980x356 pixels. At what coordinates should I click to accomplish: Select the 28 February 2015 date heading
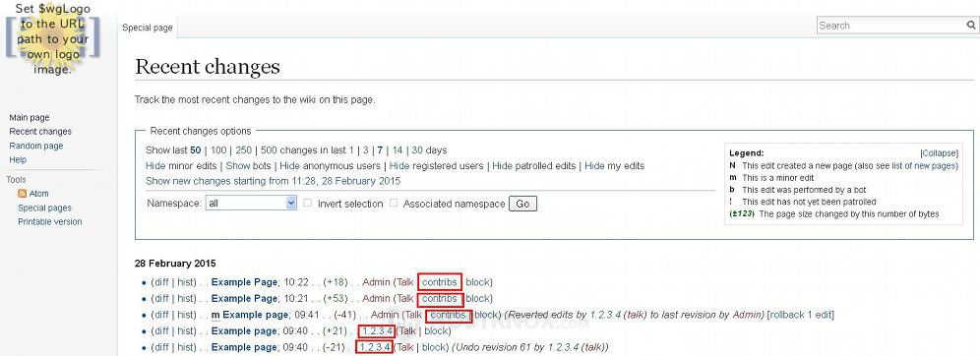[175, 264]
